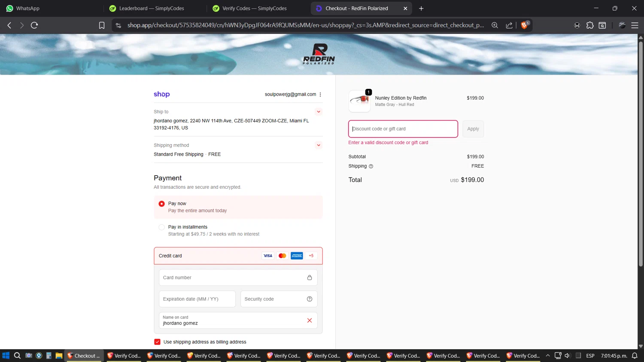Select the Checkout Brave taskbar window
This screenshot has height=362, width=644.
click(x=84, y=356)
